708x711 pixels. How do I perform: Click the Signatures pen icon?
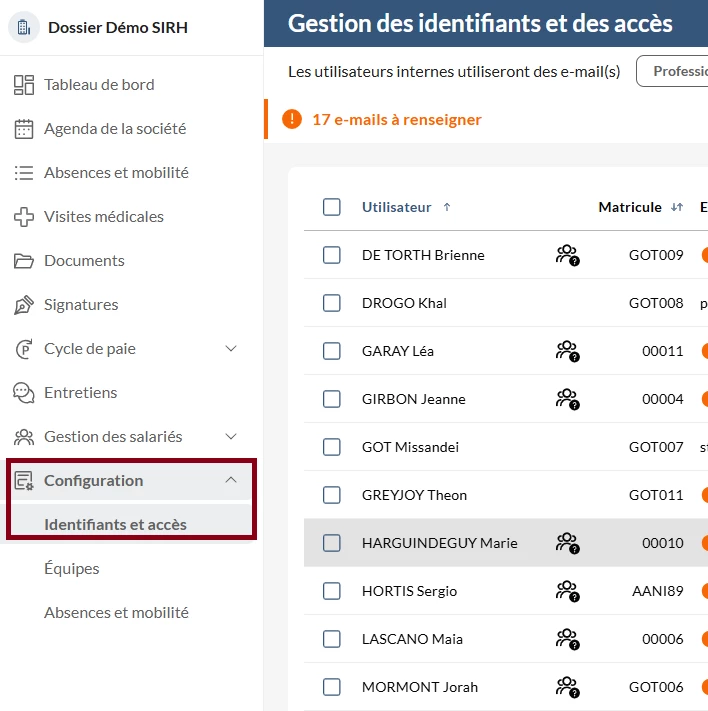(24, 305)
